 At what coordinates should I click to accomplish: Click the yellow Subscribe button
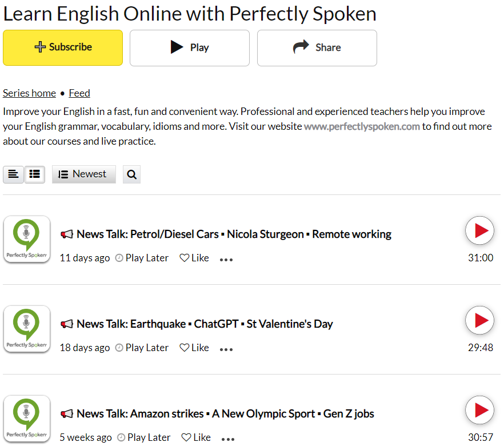(63, 48)
